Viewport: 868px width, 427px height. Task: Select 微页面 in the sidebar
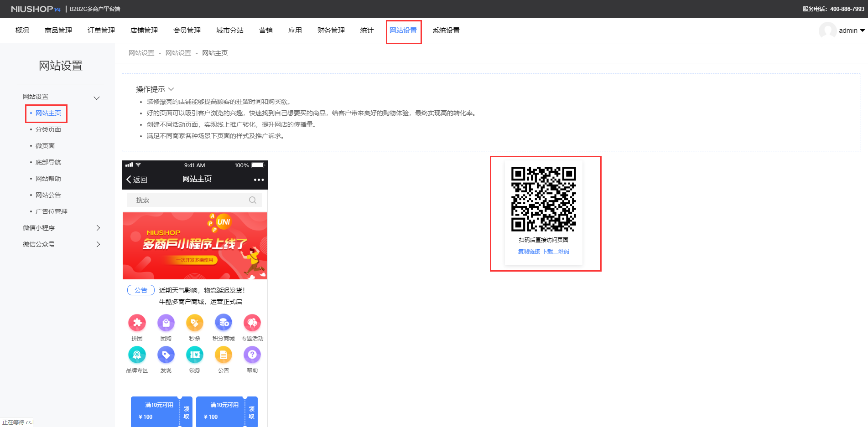click(x=45, y=146)
